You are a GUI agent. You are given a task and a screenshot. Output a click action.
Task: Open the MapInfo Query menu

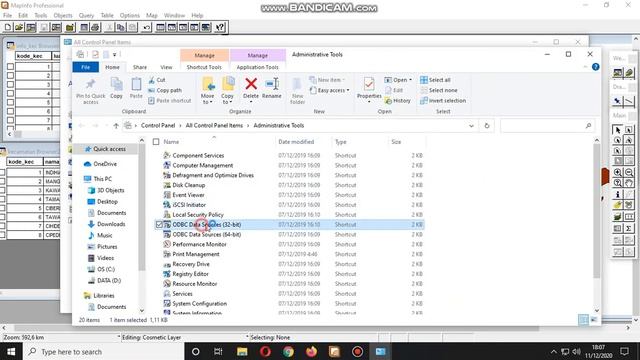coord(87,16)
